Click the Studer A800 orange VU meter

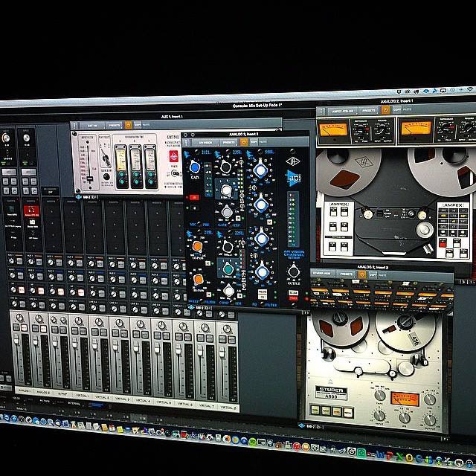[x=405, y=399]
